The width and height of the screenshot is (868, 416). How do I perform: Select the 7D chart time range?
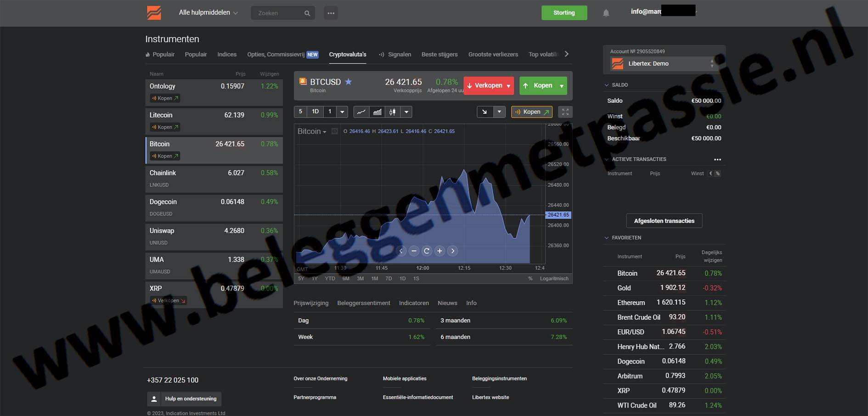[389, 279]
